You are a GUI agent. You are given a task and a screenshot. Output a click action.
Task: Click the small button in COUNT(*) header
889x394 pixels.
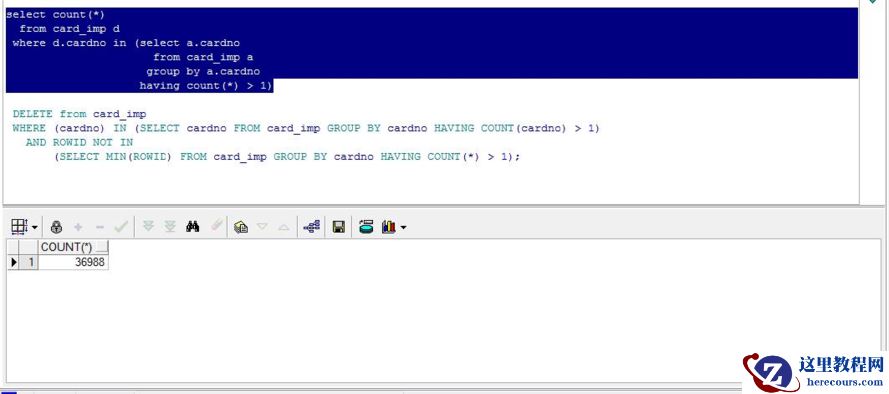[x=101, y=247]
